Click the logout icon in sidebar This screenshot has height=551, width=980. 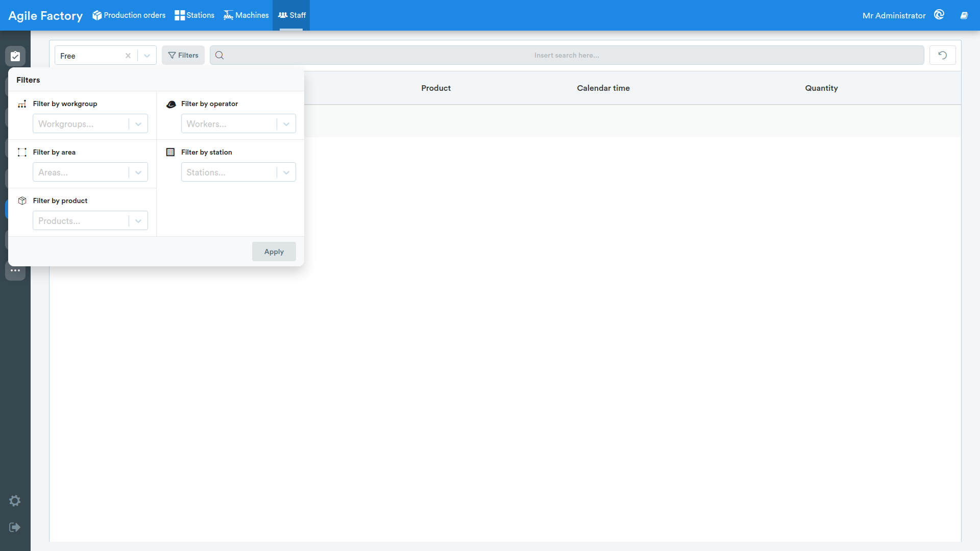click(x=15, y=527)
